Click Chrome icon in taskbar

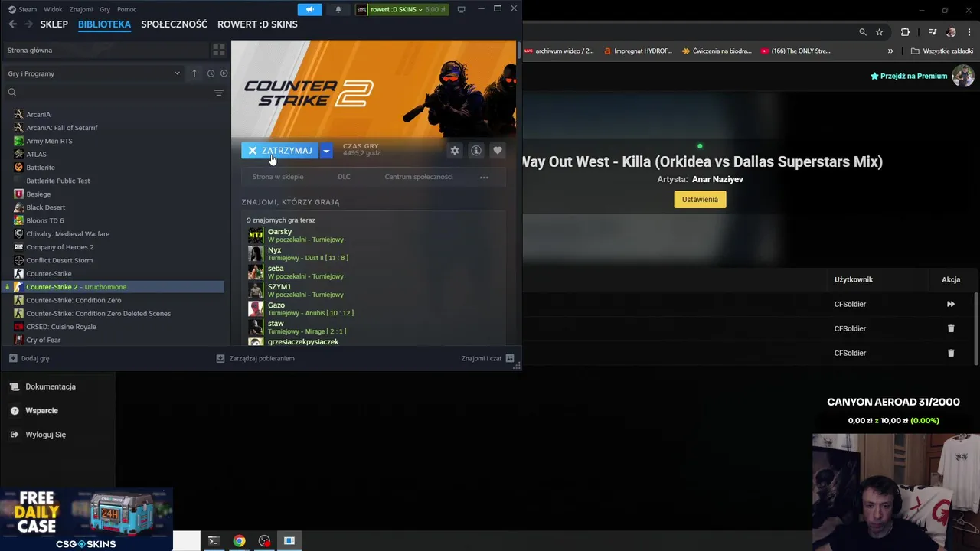239,541
